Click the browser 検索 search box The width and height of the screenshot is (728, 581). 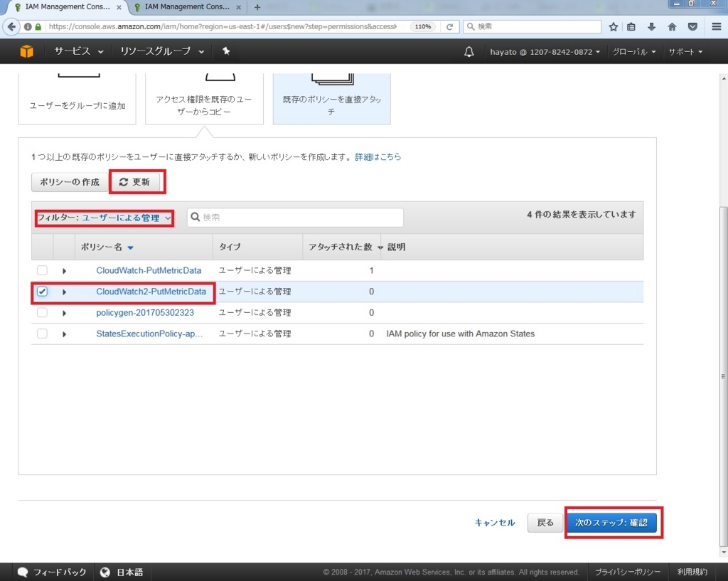[x=532, y=26]
